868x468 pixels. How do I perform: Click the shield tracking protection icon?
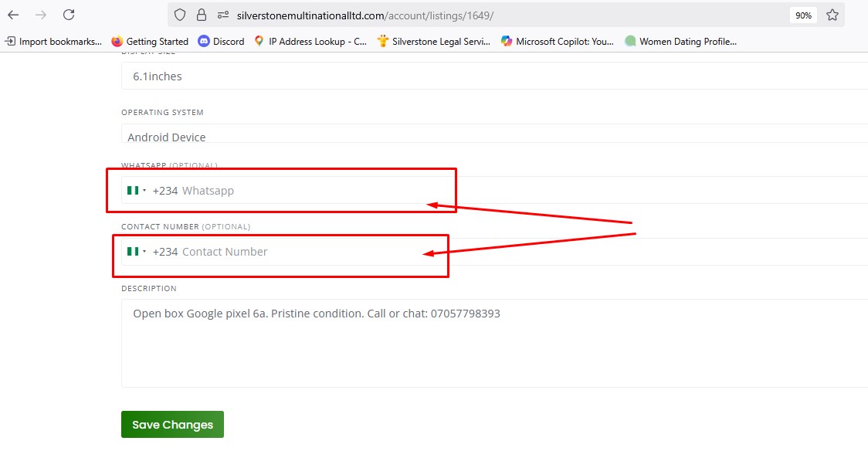180,15
